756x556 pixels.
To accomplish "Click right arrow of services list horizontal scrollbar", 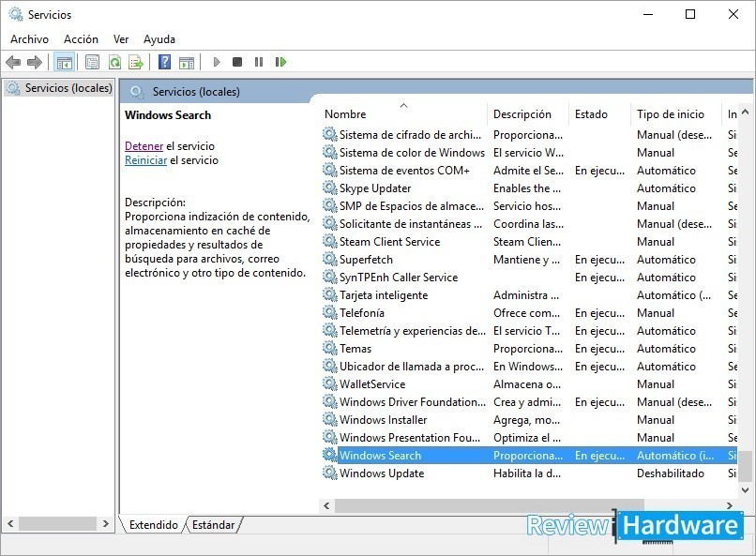I will (730, 505).
